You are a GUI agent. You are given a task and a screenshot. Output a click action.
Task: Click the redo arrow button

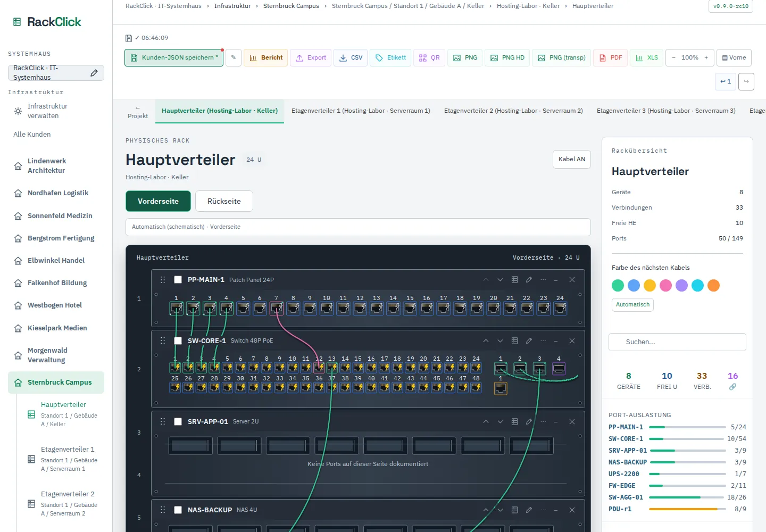pos(746,81)
